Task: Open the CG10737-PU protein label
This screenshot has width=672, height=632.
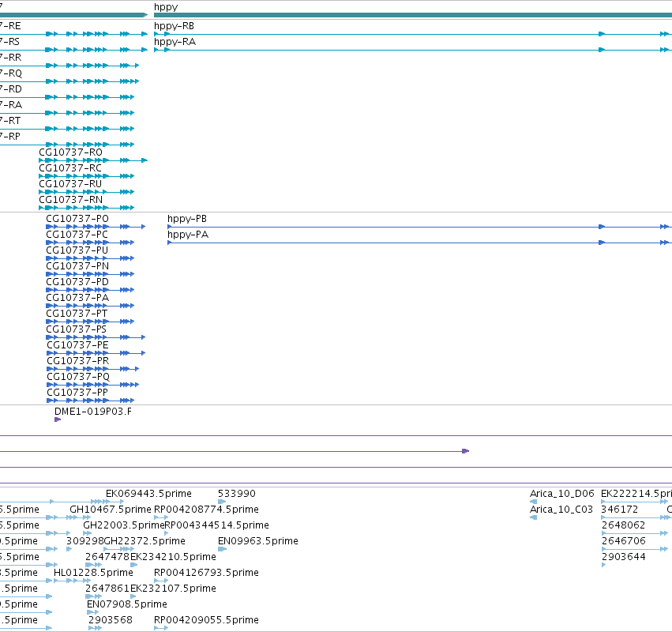Action: pyautogui.click(x=77, y=250)
